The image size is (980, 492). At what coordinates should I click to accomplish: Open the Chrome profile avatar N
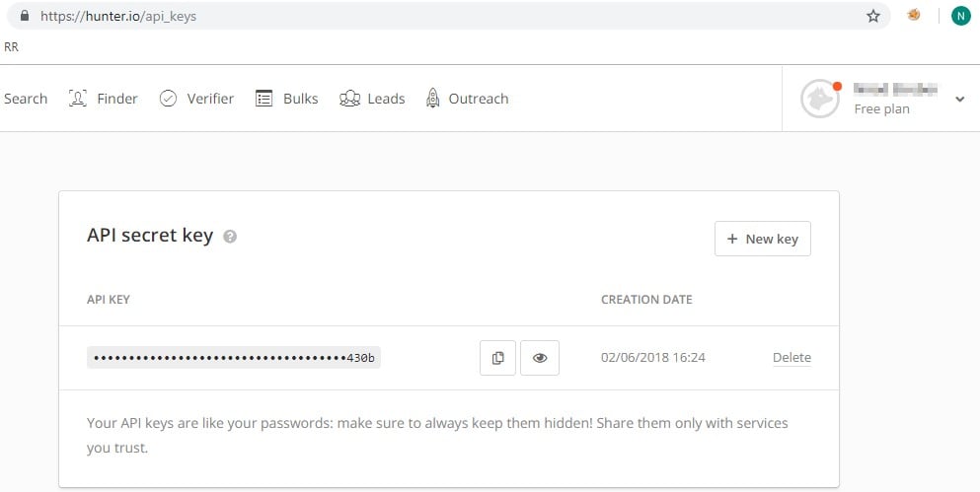coord(960,16)
